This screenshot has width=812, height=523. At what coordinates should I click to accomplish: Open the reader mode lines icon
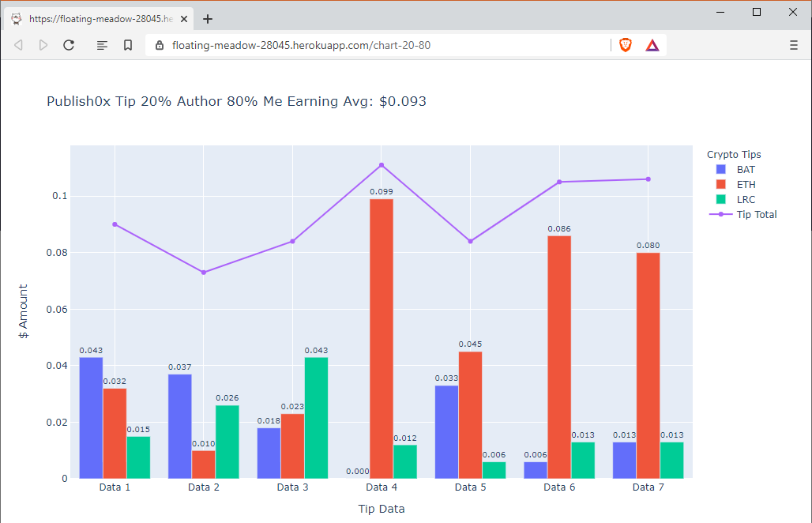pyautogui.click(x=102, y=46)
